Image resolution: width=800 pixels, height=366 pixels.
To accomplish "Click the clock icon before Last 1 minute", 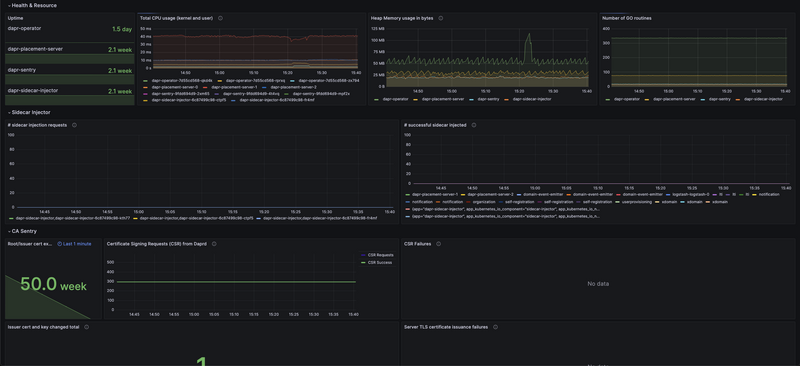I will pyautogui.click(x=59, y=244).
